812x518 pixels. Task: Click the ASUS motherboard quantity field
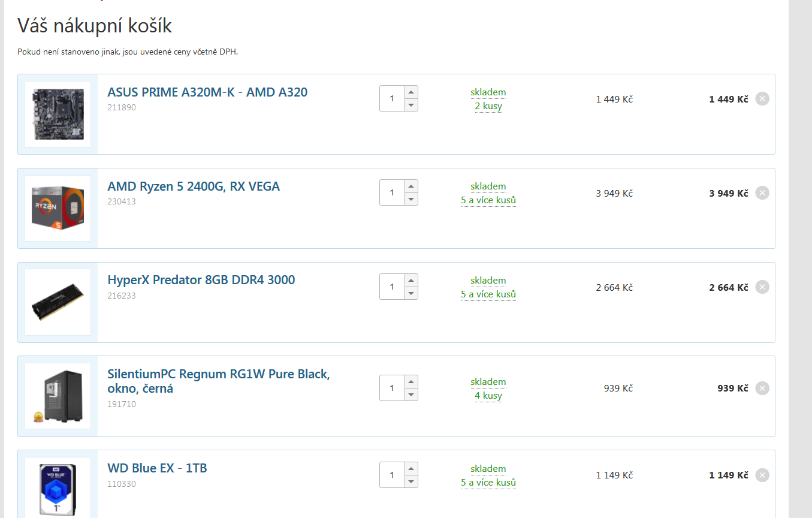pyautogui.click(x=392, y=98)
